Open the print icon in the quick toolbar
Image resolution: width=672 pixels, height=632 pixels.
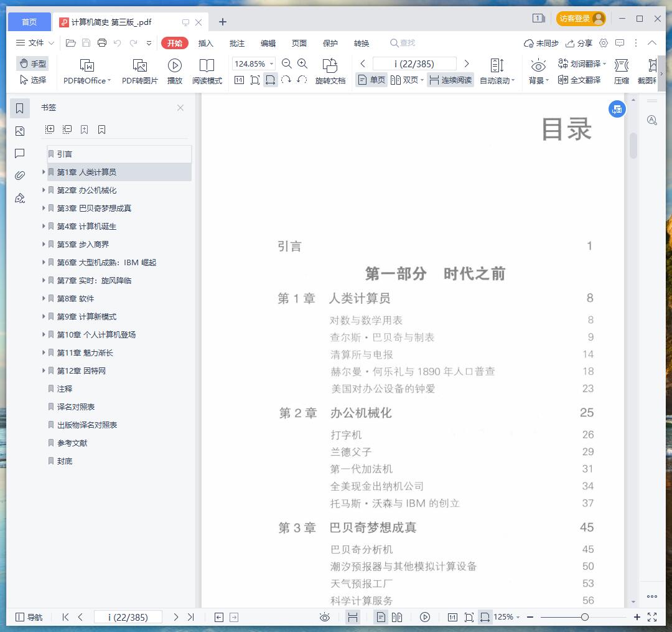pos(102,43)
